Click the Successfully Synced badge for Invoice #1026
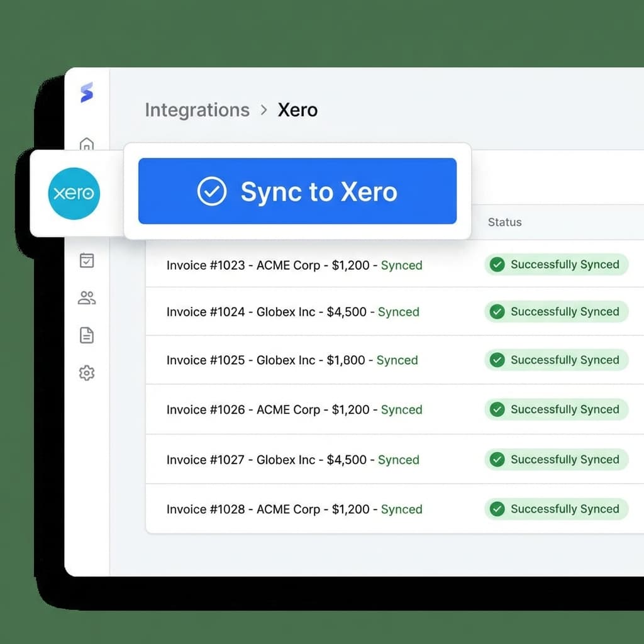 pos(556,409)
